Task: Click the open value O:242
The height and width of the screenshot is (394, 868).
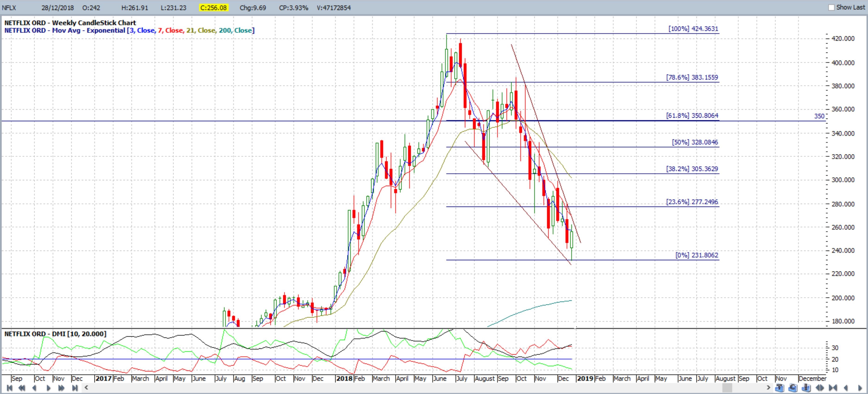Action: [x=91, y=8]
